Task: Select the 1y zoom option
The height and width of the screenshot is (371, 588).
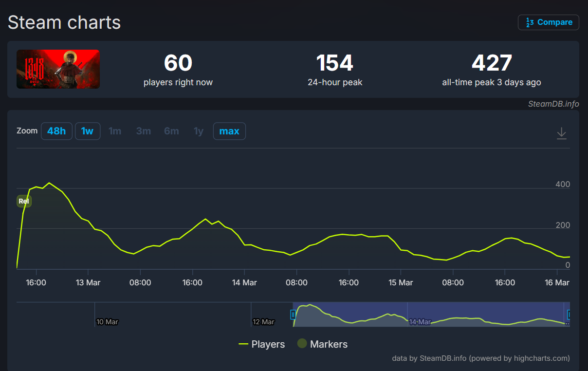Action: [x=199, y=131]
